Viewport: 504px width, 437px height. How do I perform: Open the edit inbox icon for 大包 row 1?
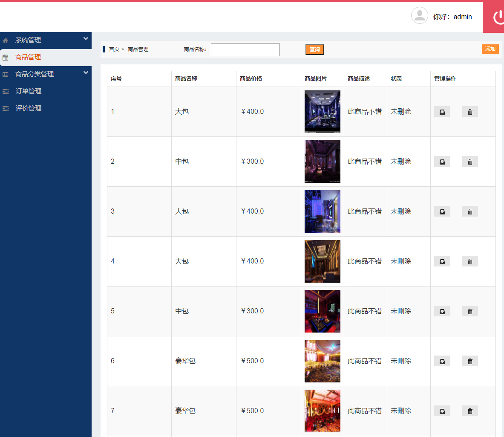tap(442, 111)
